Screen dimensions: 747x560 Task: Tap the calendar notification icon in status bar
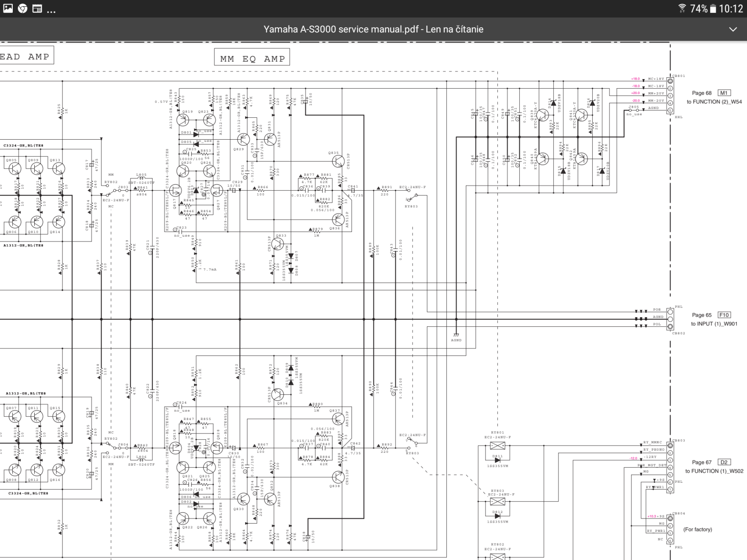pyautogui.click(x=37, y=8)
